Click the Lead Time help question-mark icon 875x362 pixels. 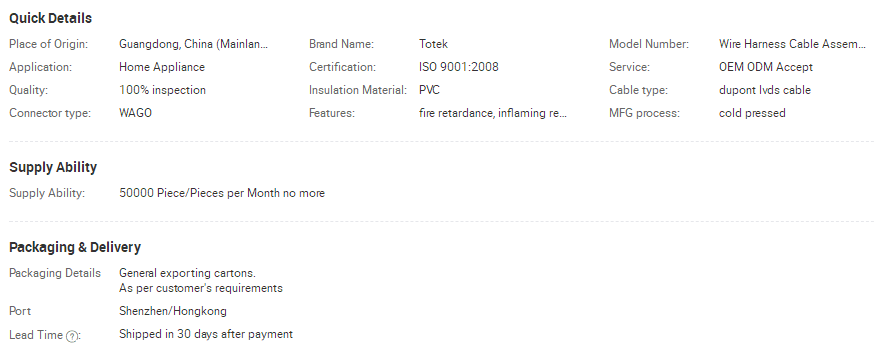71,336
